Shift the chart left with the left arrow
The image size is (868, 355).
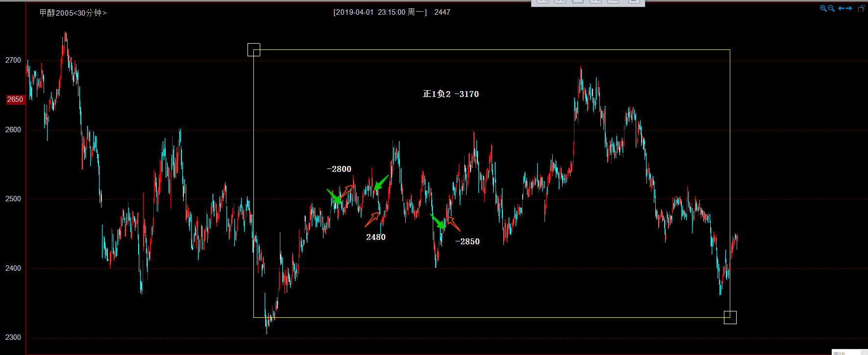pyautogui.click(x=841, y=8)
